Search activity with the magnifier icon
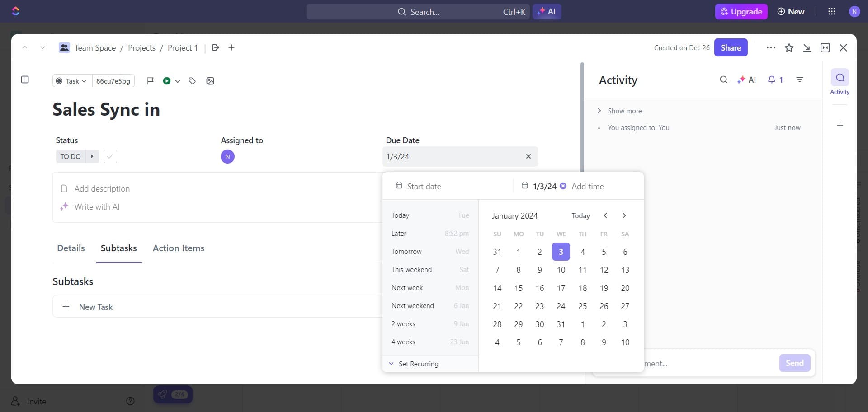The width and height of the screenshot is (868, 412). click(x=723, y=80)
